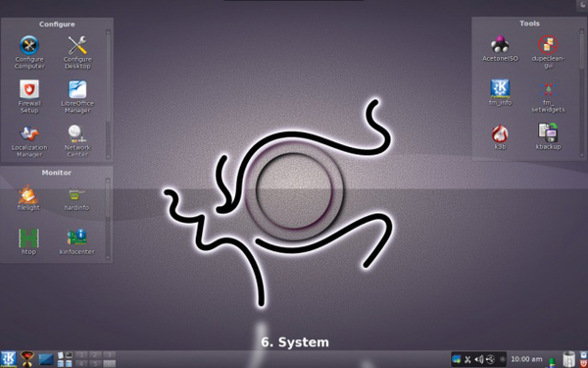Switch to virtual desktop 1 in pager
The image size is (588, 368).
click(82, 355)
